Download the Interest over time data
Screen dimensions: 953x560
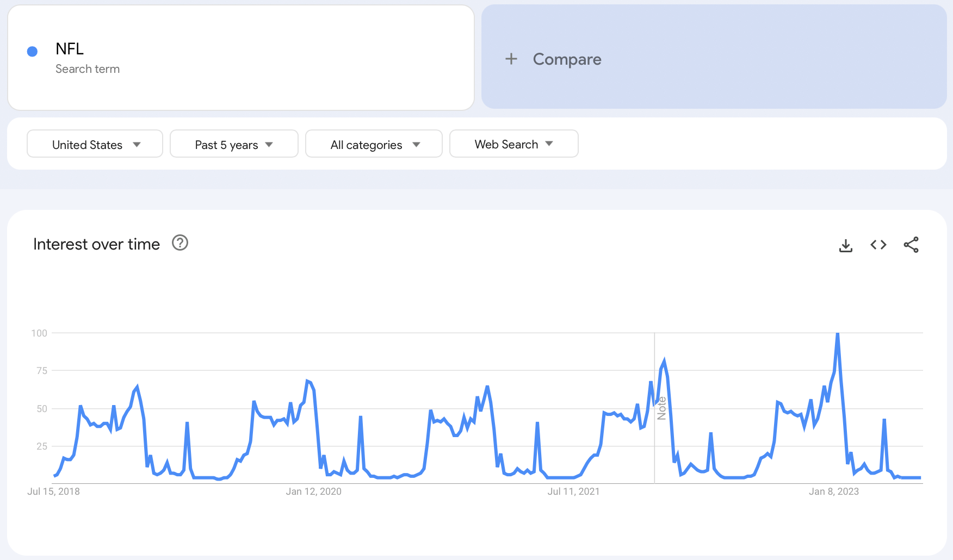[846, 245]
